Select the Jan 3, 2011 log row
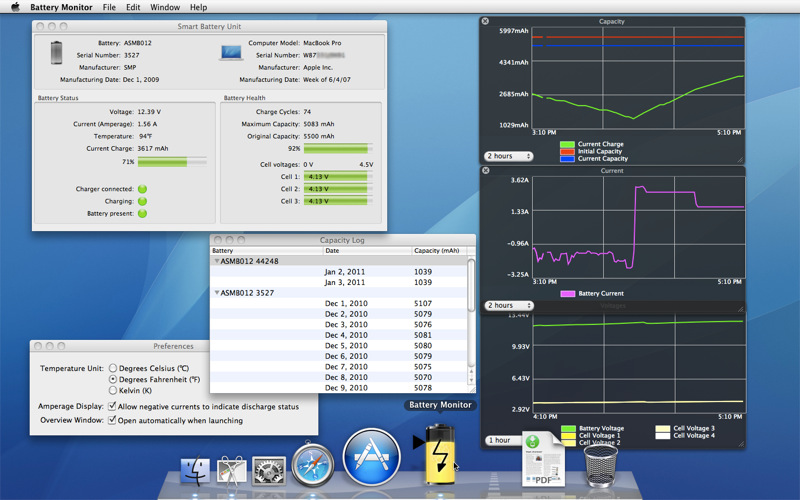The width and height of the screenshot is (800, 500). (x=339, y=282)
